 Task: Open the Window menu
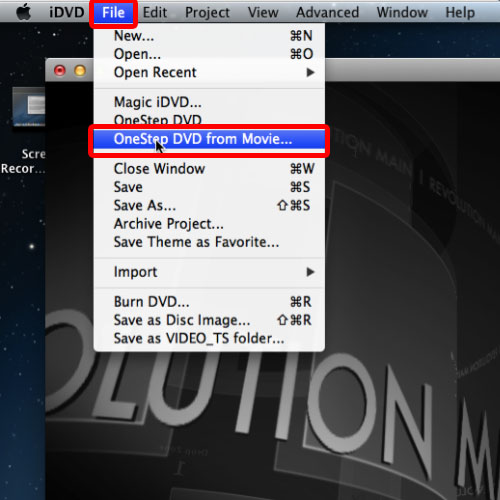click(x=402, y=13)
